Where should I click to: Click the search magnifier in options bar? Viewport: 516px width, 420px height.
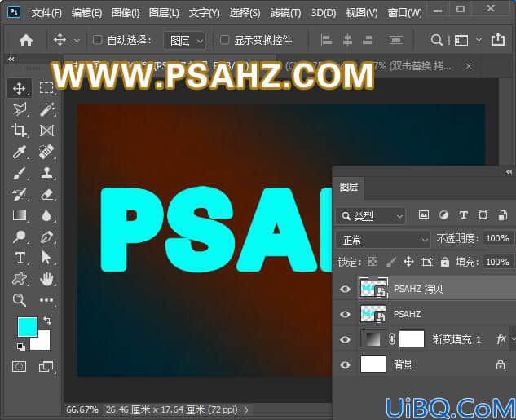pos(436,40)
